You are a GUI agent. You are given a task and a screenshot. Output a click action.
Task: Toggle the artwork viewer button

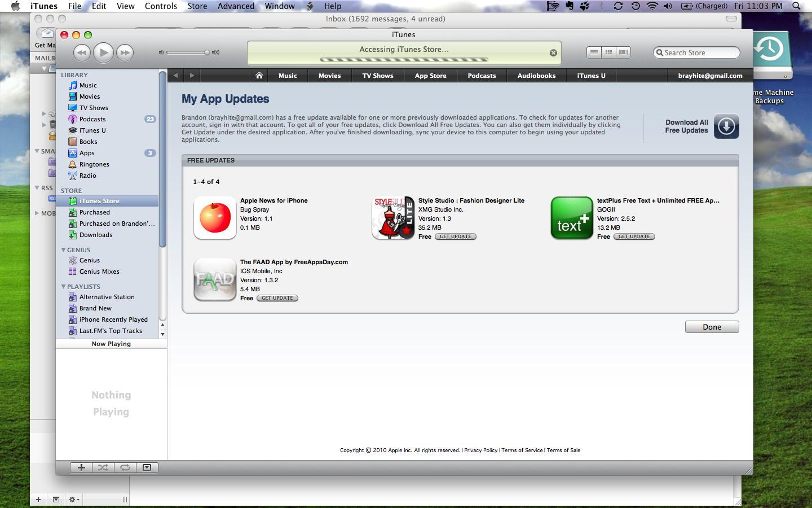point(147,467)
